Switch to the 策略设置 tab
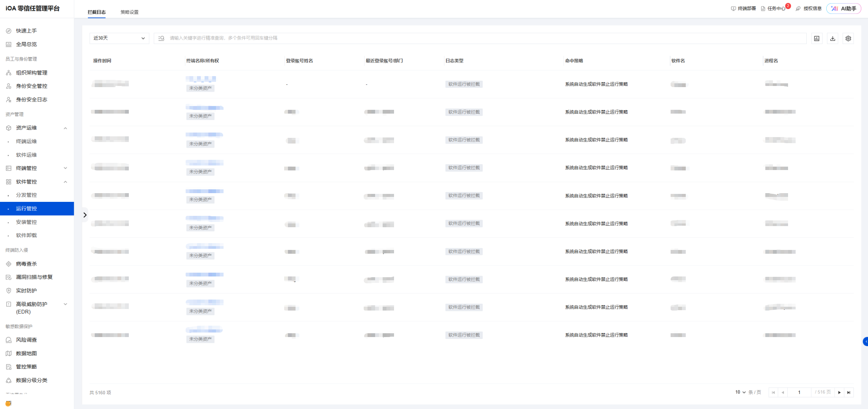 point(129,12)
